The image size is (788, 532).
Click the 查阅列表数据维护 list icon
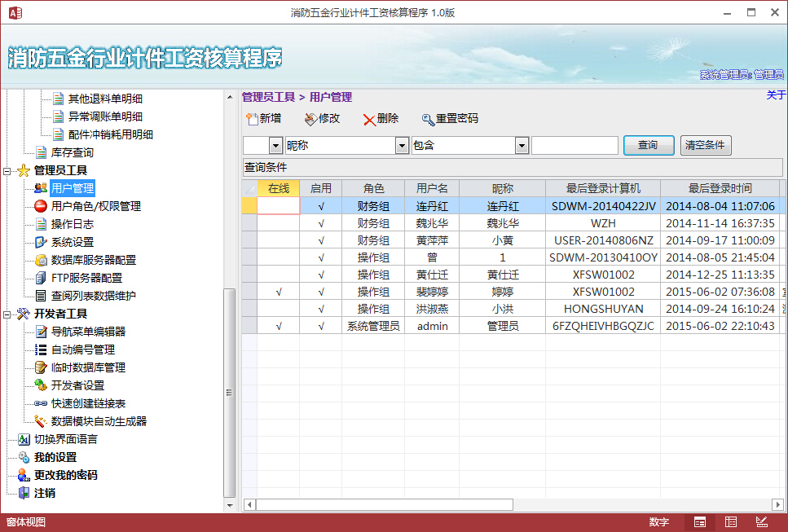[x=41, y=296]
